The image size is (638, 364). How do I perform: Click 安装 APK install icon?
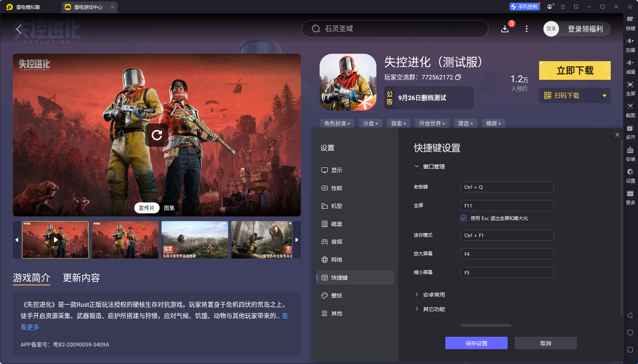(630, 154)
